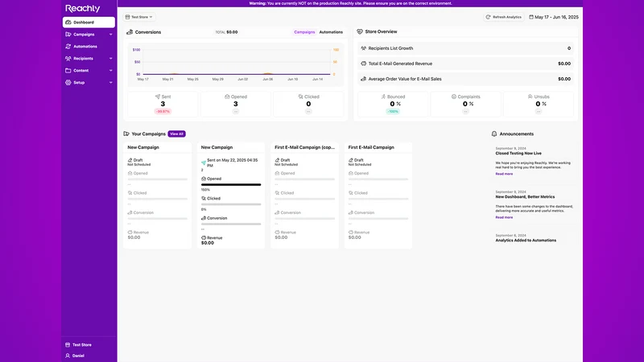
Task: Open the sent New Campaign card title
Action: pyautogui.click(x=217, y=147)
